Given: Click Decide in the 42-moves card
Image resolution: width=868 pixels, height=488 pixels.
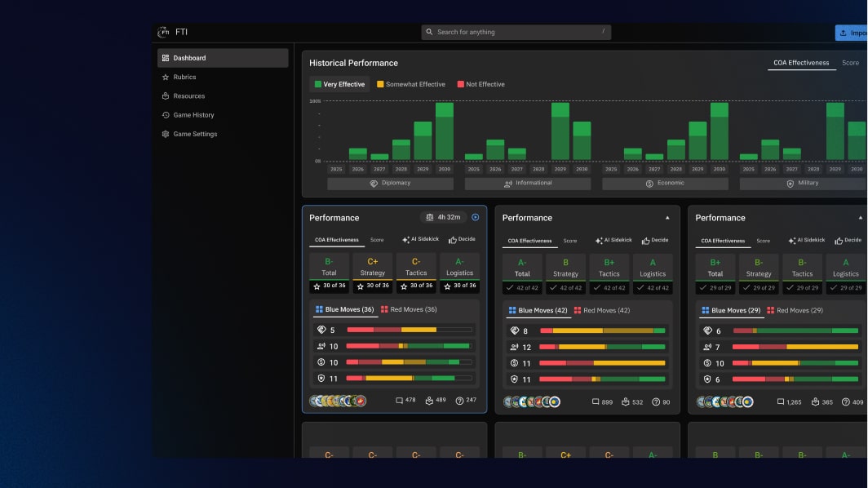Looking at the screenshot, I should pos(655,241).
